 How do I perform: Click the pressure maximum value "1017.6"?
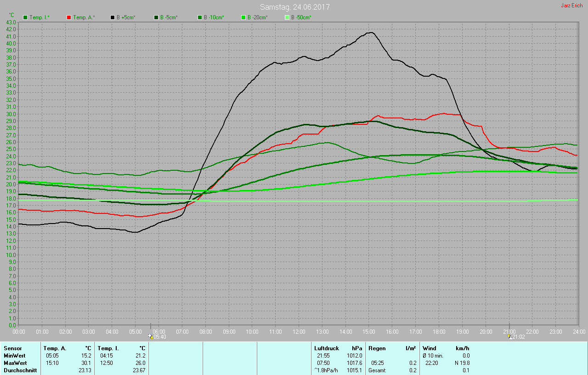tap(355, 363)
